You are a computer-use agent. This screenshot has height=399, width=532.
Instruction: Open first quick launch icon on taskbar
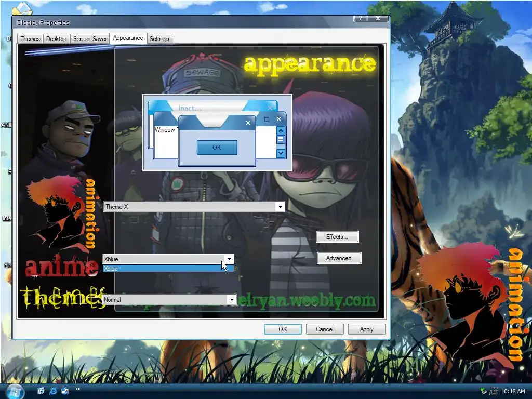click(x=41, y=391)
